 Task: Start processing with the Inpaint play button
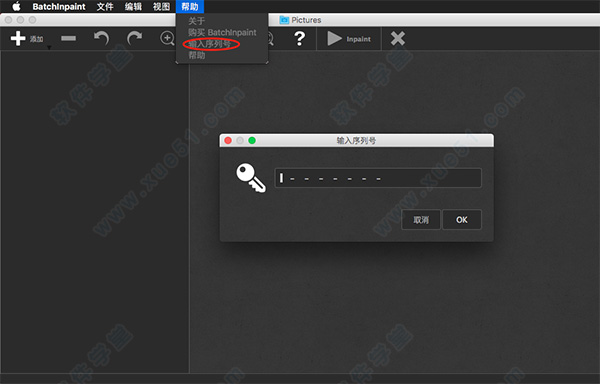(x=349, y=39)
